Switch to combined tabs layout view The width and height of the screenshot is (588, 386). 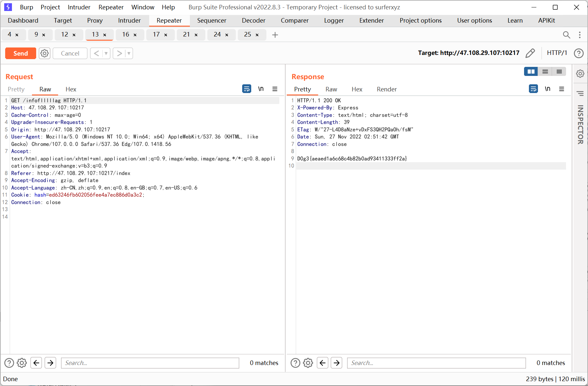559,71
